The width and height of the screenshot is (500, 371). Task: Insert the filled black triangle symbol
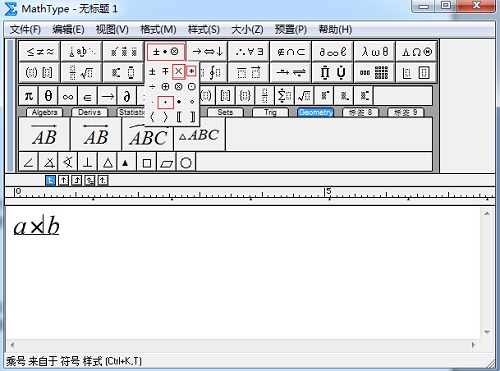click(x=126, y=163)
